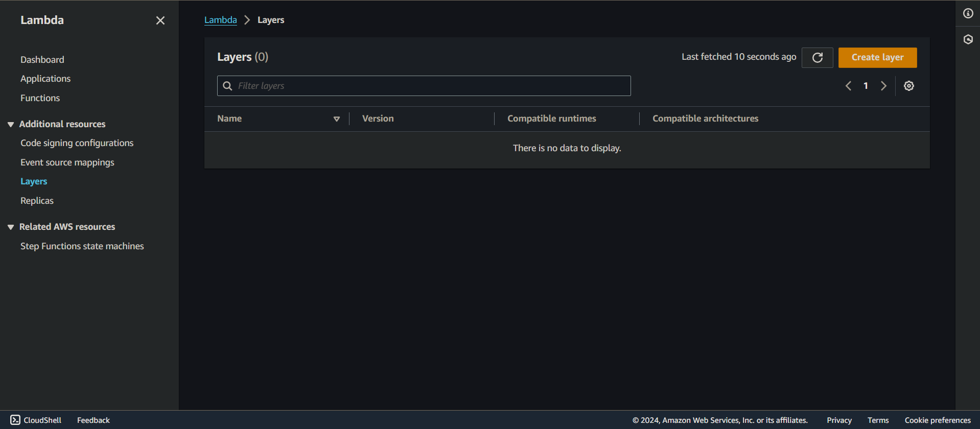
Task: Open CloudShell from footer
Action: (36, 420)
